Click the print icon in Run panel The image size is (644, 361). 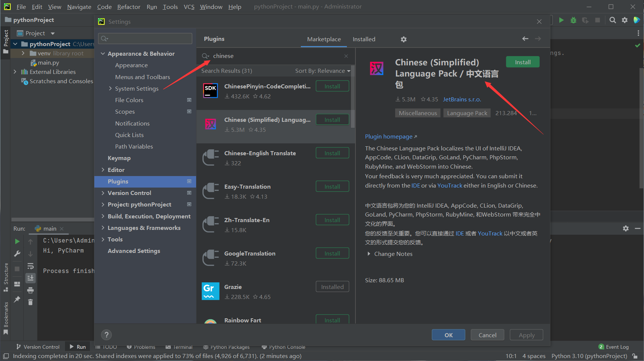pos(30,290)
